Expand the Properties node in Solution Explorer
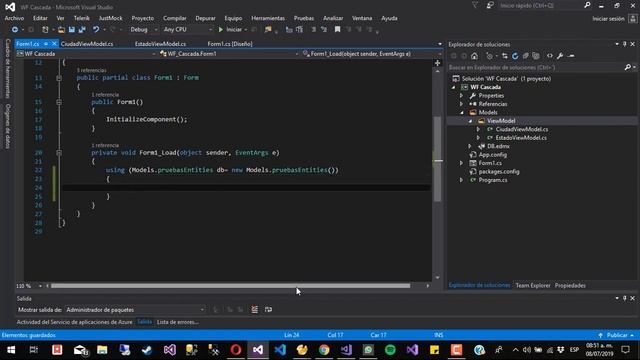Screen dimensions: 640x360 (x=462, y=96)
